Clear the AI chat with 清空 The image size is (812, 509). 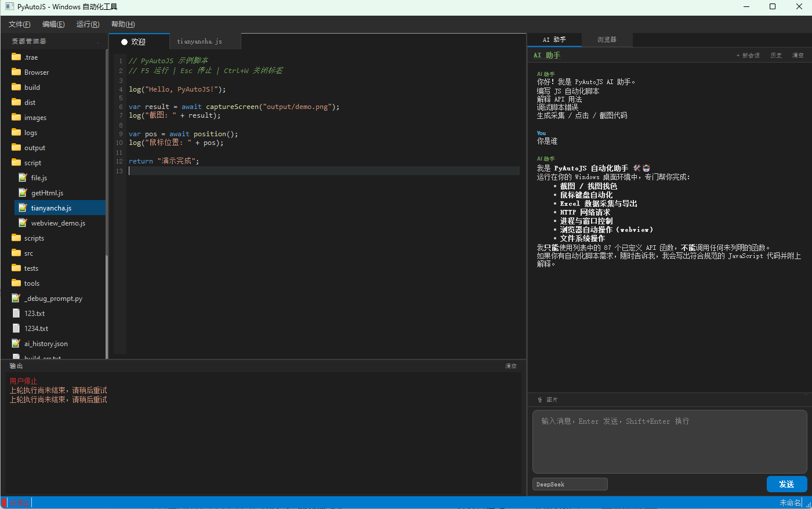[x=798, y=56]
